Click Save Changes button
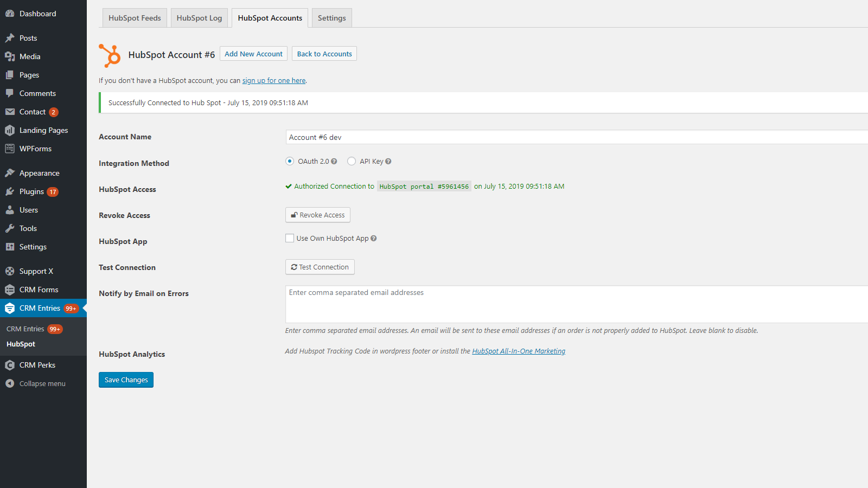868x488 pixels. (x=126, y=380)
